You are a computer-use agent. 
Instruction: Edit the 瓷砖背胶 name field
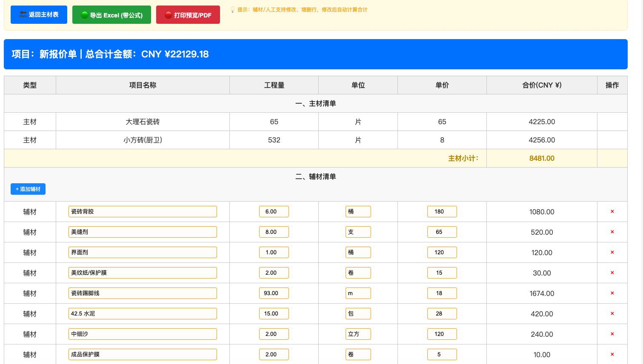point(143,211)
